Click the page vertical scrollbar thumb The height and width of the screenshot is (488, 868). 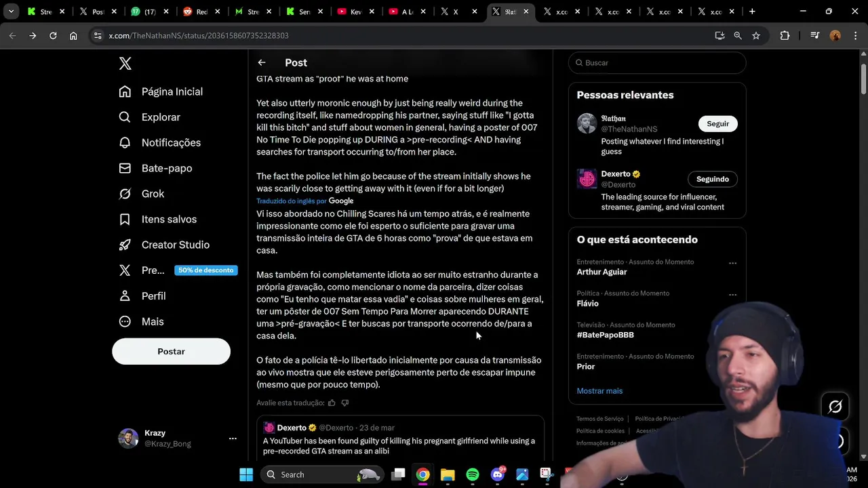[863, 78]
